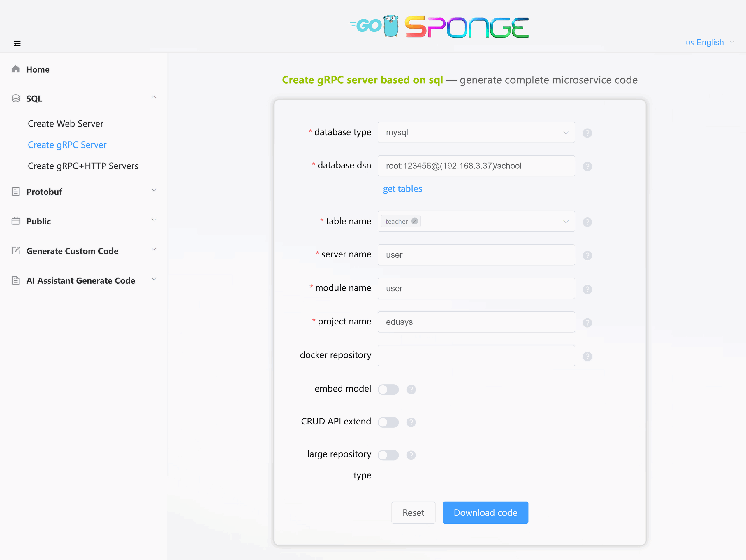
Task: Click the help icon beside database type
Action: tap(587, 133)
